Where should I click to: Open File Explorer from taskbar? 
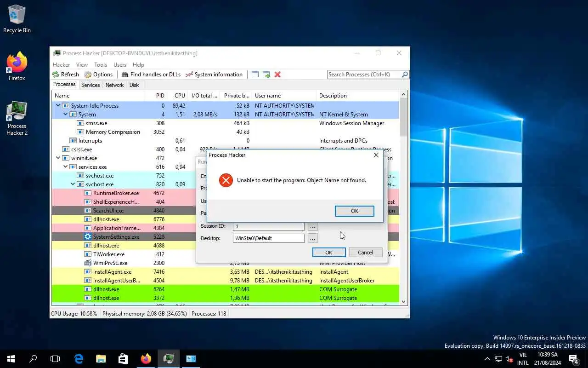coord(101,359)
